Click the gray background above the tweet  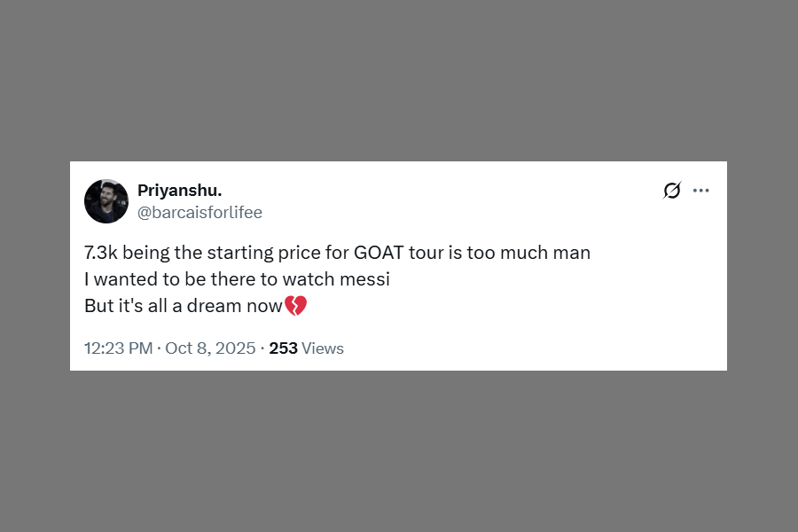(399, 80)
